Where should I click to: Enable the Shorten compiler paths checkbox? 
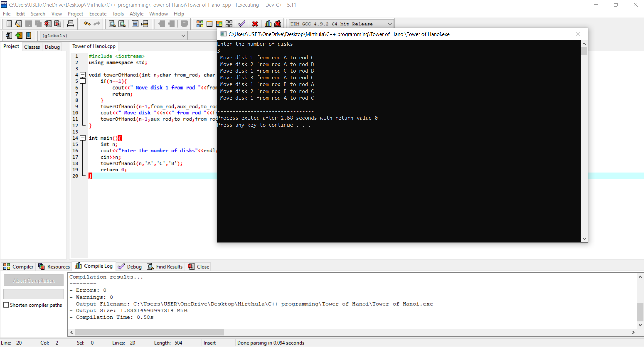[6, 305]
